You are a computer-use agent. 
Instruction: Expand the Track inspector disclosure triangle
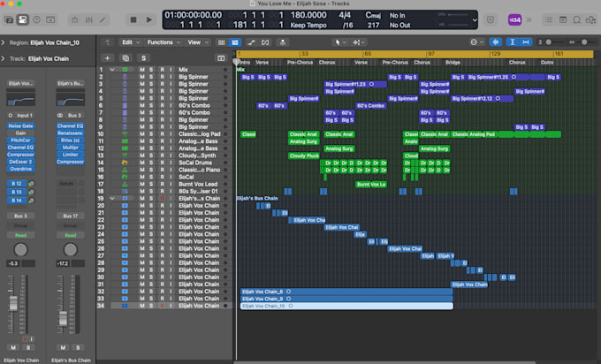(x=3, y=58)
